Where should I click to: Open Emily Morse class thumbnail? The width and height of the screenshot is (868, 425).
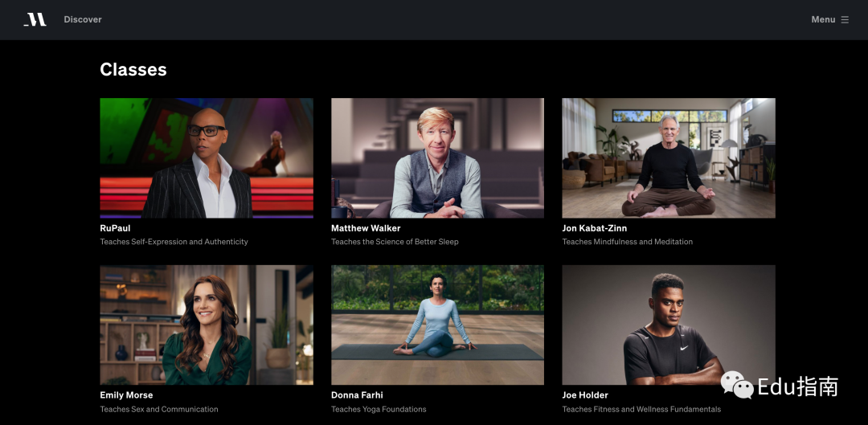[x=207, y=325]
